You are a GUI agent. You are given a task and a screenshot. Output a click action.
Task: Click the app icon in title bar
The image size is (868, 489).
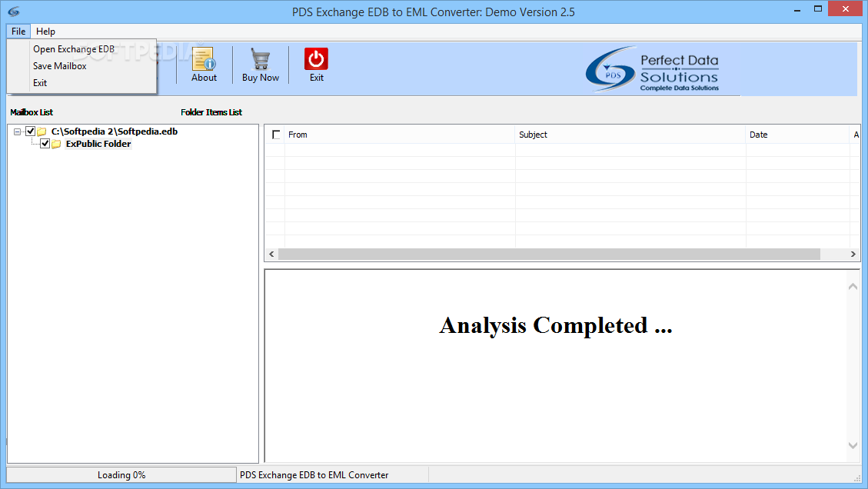pos(14,11)
